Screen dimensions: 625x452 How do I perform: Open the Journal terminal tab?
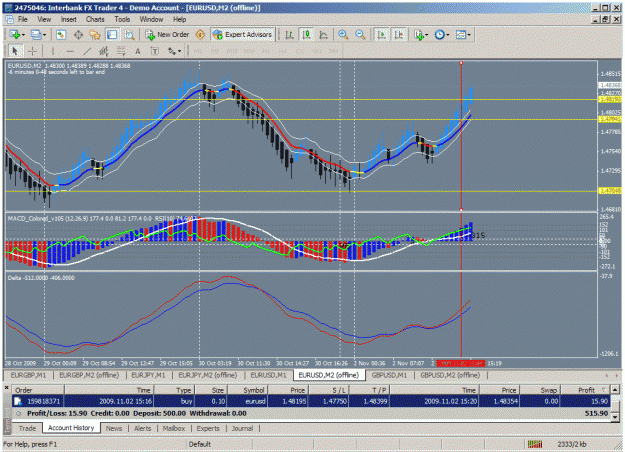pyautogui.click(x=242, y=428)
